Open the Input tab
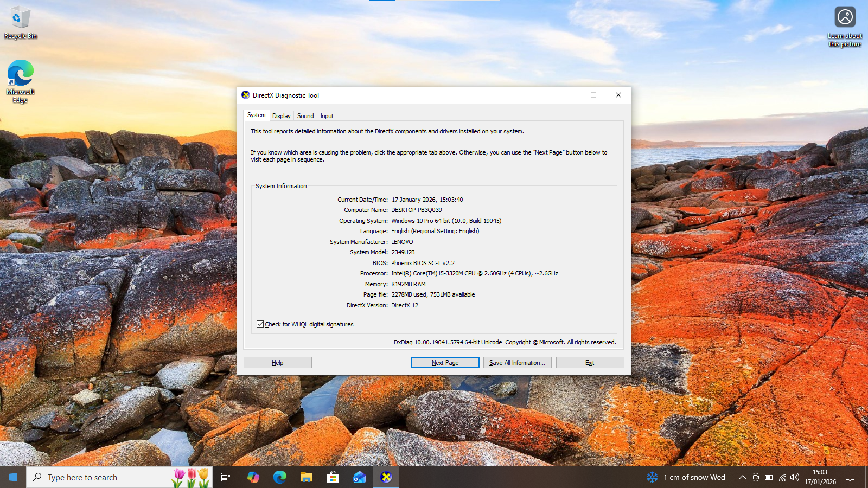The height and width of the screenshot is (488, 868). [x=327, y=116]
